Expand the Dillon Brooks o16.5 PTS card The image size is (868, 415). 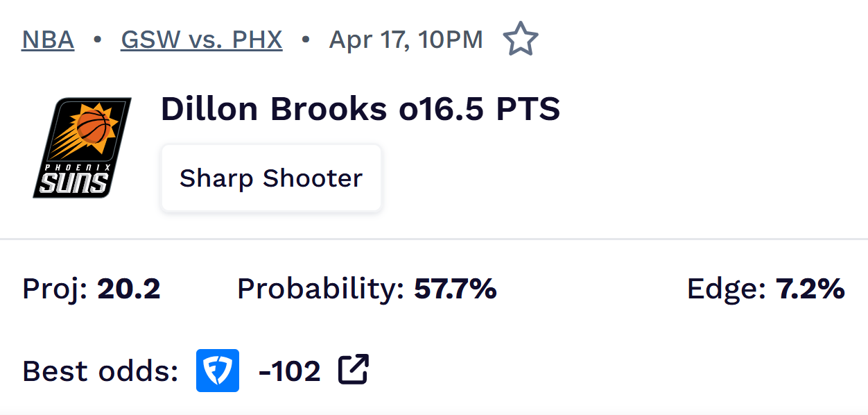tap(360, 108)
